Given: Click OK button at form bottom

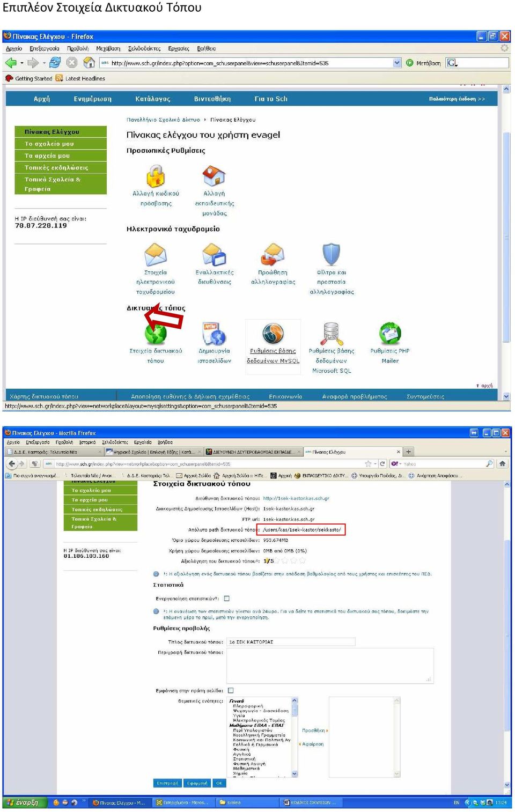Looking at the screenshot, I should pos(219,783).
